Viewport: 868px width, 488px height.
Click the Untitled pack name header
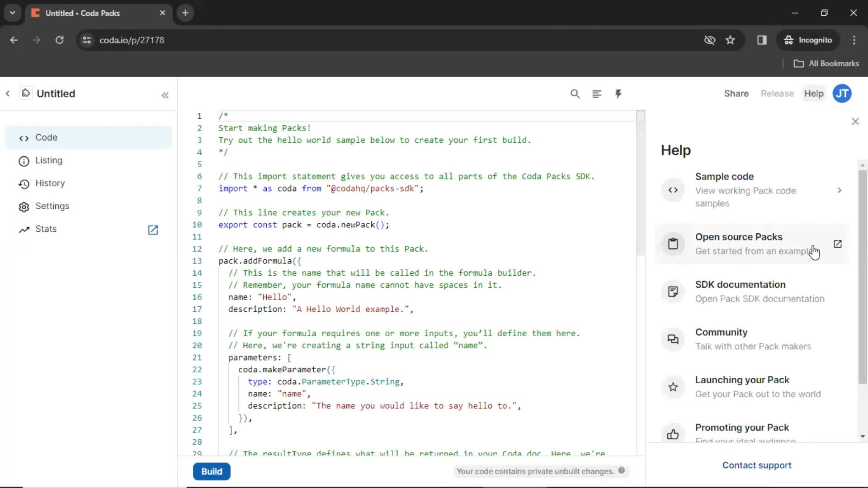(x=56, y=93)
